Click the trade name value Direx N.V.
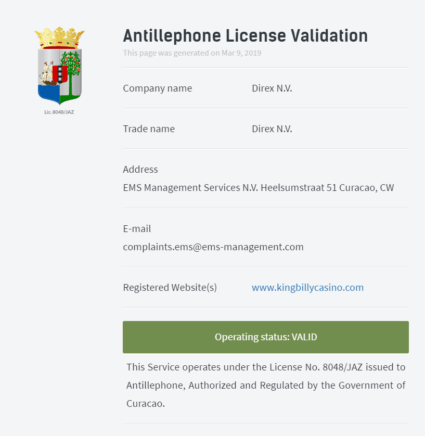Viewport: 425px width, 436px height. [x=272, y=129]
